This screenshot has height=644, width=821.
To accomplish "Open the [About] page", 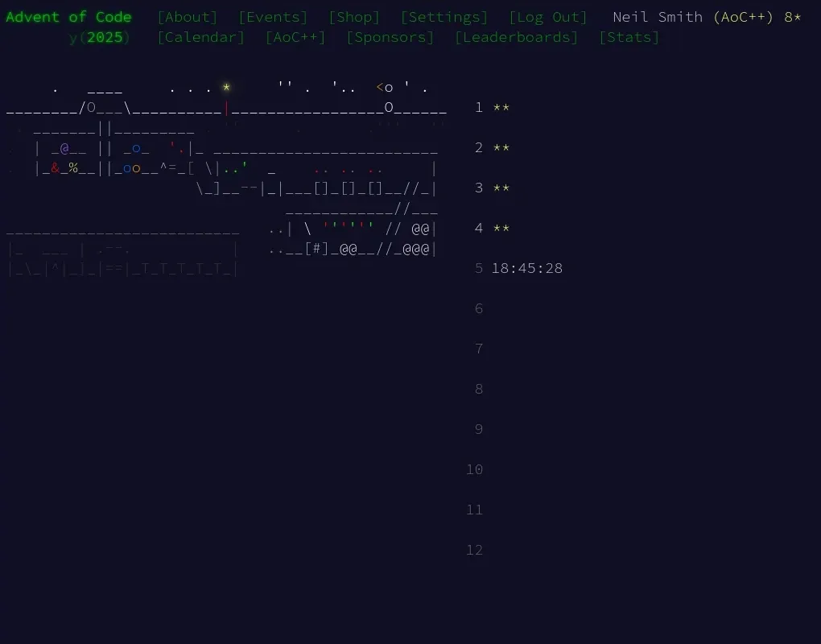I will click(187, 16).
